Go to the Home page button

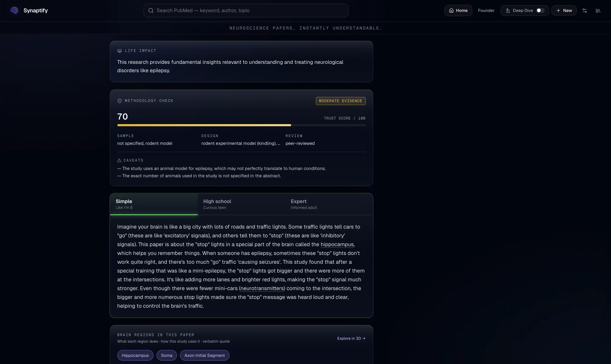(458, 10)
